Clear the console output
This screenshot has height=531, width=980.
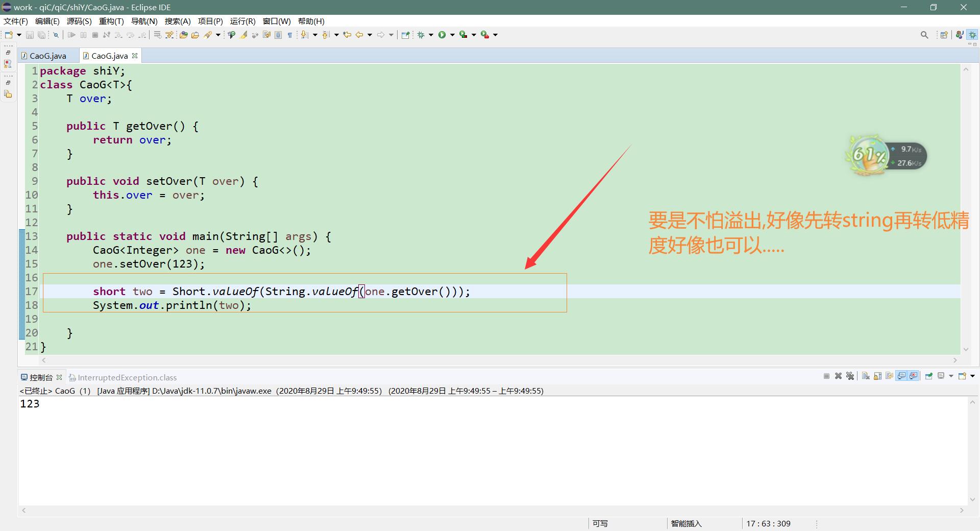[x=866, y=376]
